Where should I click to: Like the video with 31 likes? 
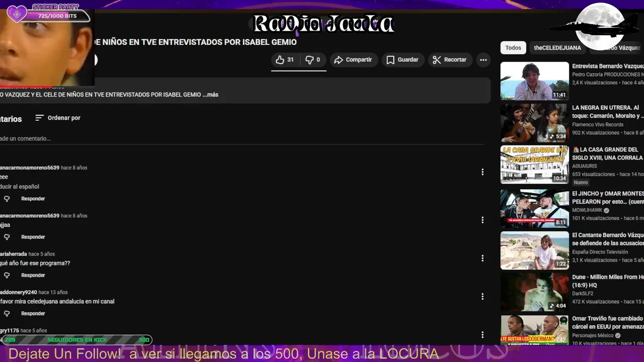pyautogui.click(x=285, y=60)
